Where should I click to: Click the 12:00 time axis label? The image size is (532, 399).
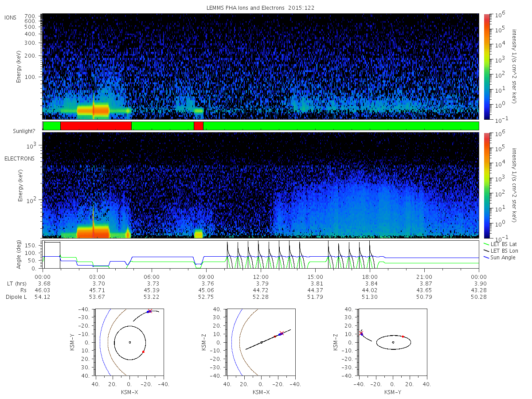[x=261, y=277]
